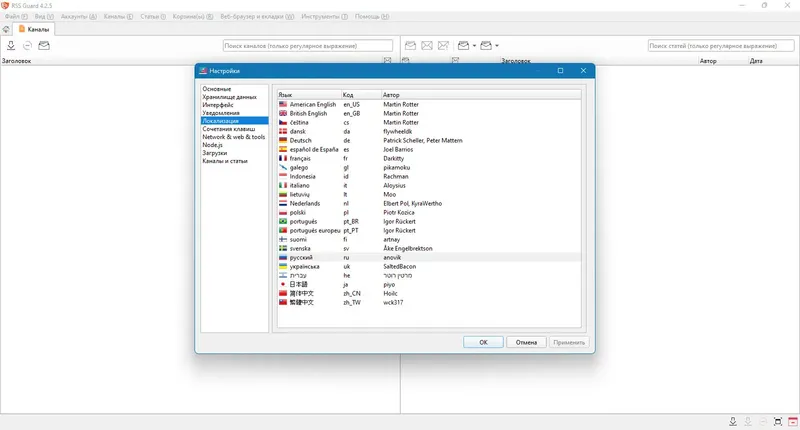Select Уведомления settings category
The height and width of the screenshot is (430, 800).
click(x=235, y=113)
